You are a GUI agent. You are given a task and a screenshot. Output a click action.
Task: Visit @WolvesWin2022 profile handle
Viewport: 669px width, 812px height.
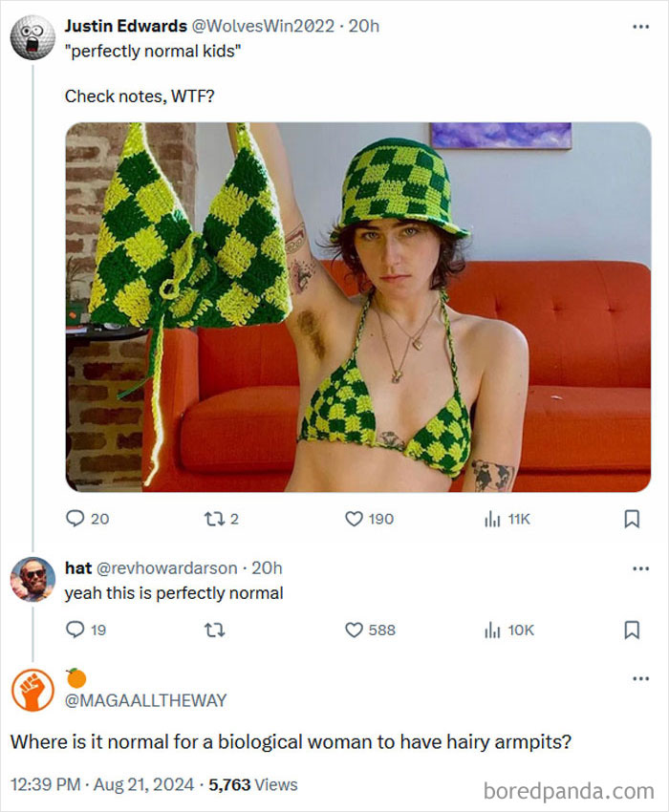[263, 26]
